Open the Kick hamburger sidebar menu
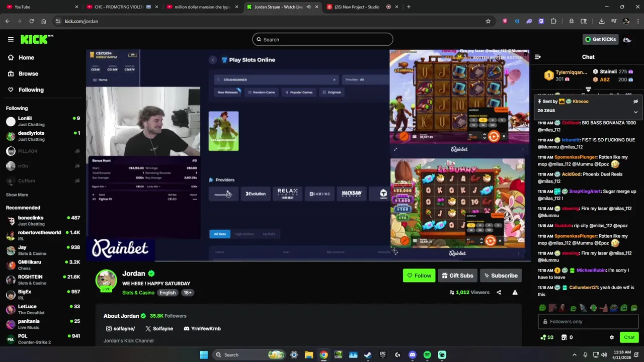 tap(11, 39)
